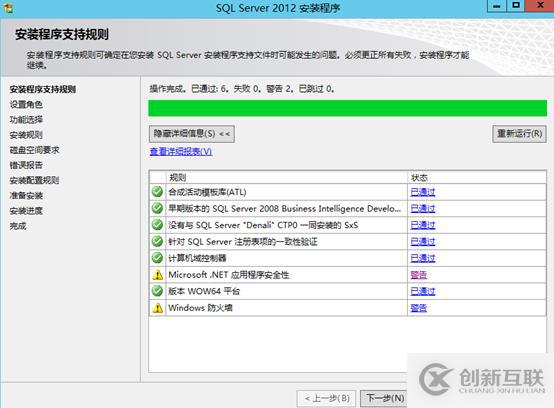The width and height of the screenshot is (554, 408).
Task: Click the green check icon for 版本 WOW64 平台
Action: click(157, 291)
